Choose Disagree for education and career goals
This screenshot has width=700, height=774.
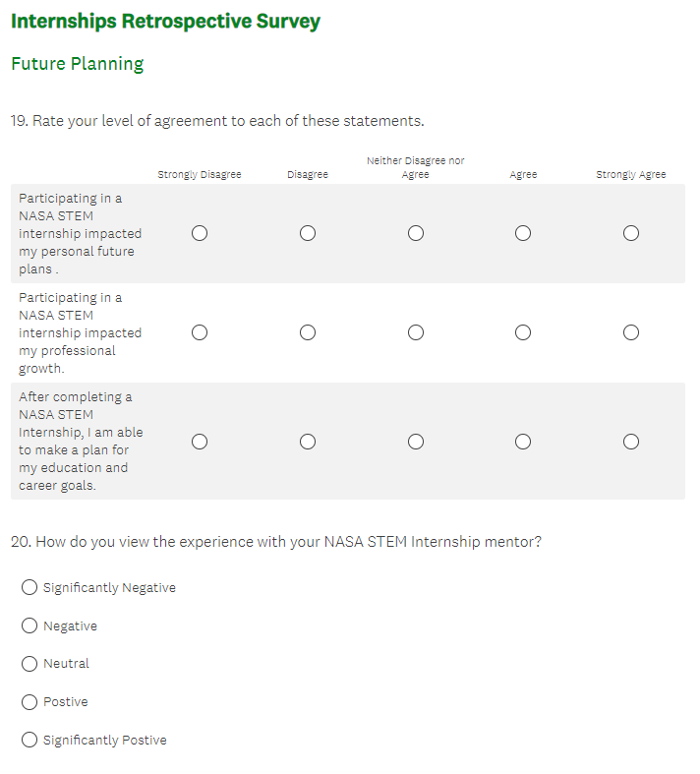tap(308, 441)
